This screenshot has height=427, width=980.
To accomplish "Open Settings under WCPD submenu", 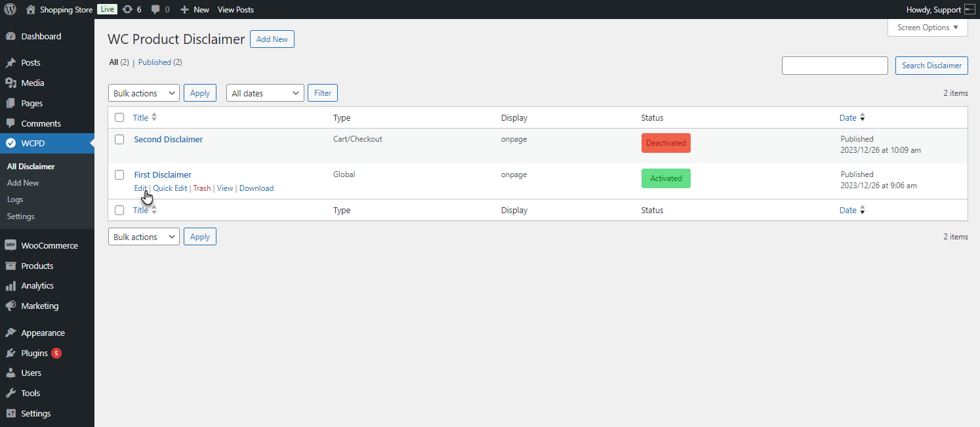I will (21, 216).
